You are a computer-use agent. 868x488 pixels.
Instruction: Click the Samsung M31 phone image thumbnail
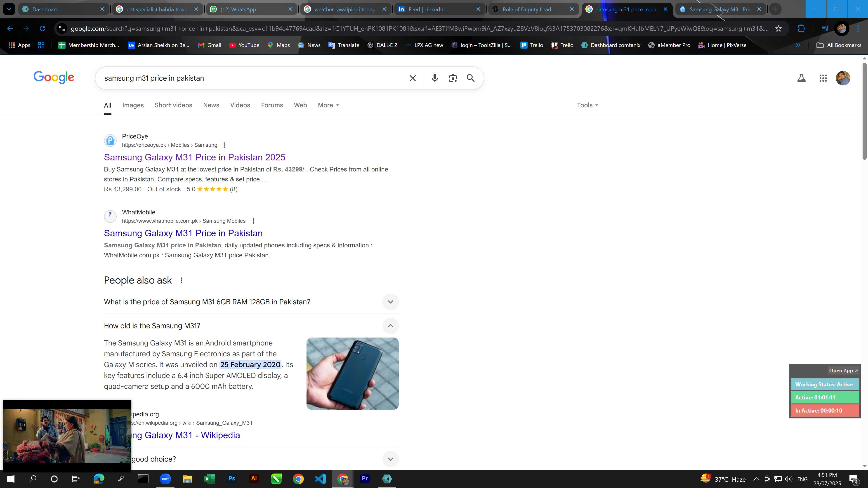coord(352,373)
